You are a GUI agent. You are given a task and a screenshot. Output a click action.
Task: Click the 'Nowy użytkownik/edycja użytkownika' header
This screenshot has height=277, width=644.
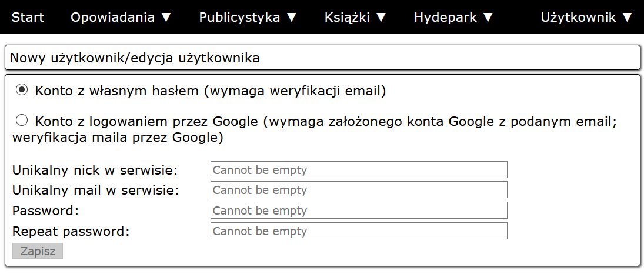[x=135, y=58]
